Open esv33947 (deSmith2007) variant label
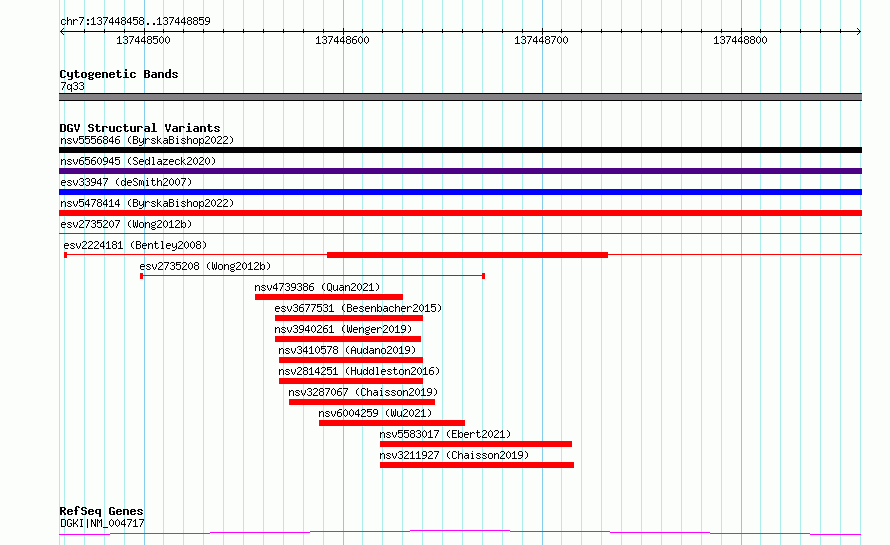890x545 pixels. 126,182
